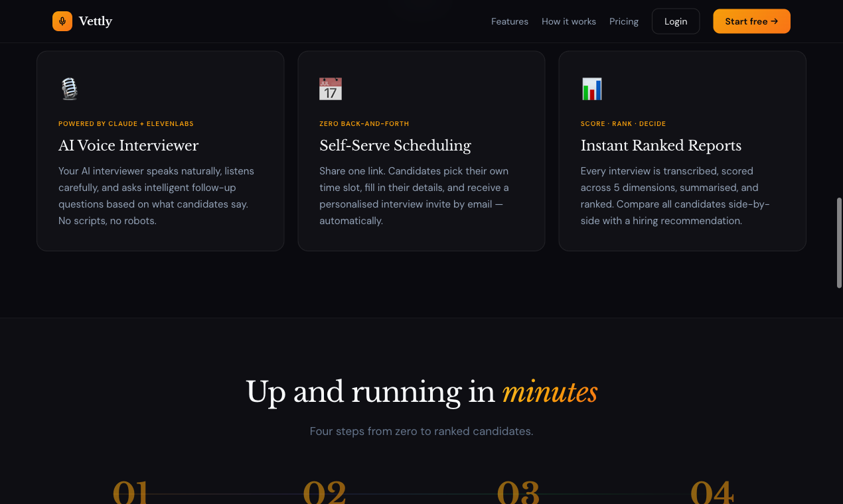Click step number 01
The height and width of the screenshot is (504, 843).
point(131,492)
